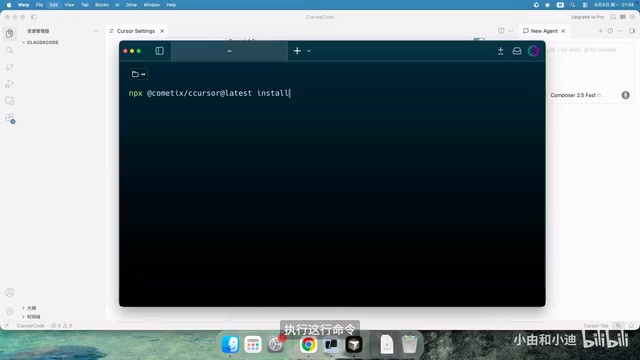Toggle the Cursor agent side pane icon

click(632, 31)
